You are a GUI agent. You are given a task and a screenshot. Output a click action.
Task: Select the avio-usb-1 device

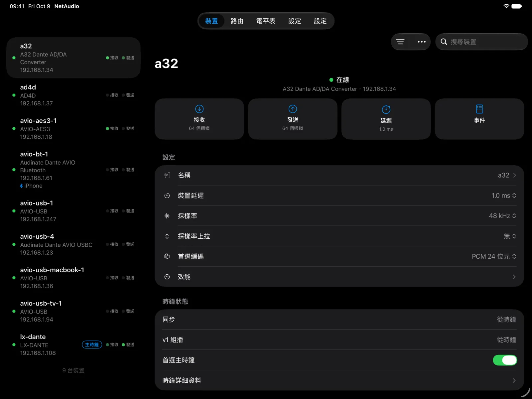[x=73, y=211]
